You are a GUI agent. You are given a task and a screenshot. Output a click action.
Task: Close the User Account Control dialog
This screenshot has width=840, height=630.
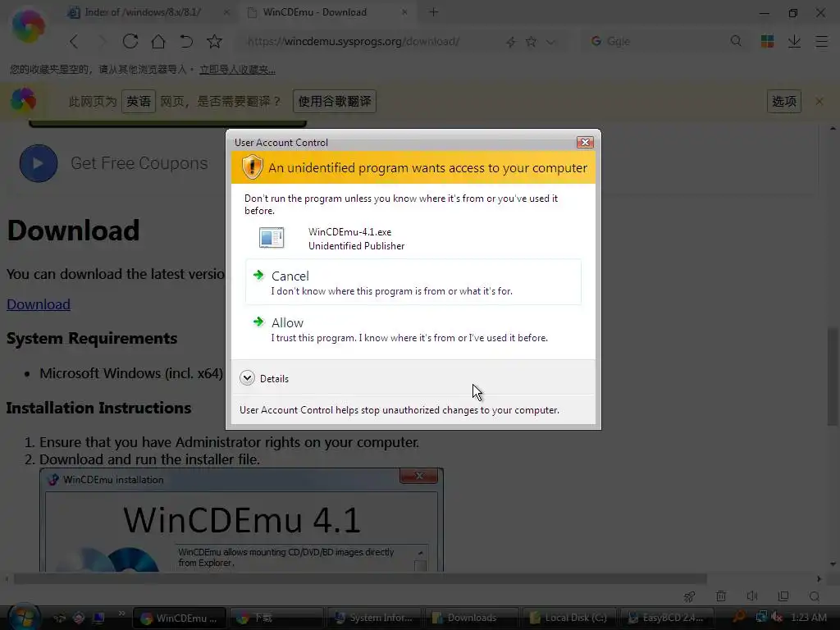click(585, 142)
